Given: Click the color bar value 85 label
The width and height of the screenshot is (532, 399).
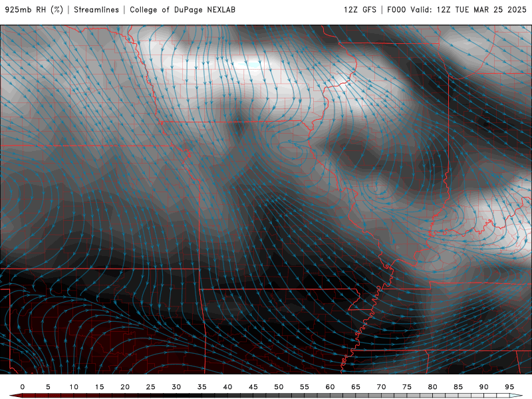Looking at the screenshot, I should click(x=458, y=387).
